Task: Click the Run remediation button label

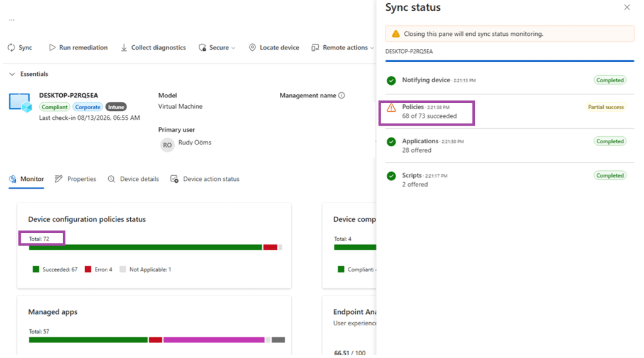Action: click(84, 48)
